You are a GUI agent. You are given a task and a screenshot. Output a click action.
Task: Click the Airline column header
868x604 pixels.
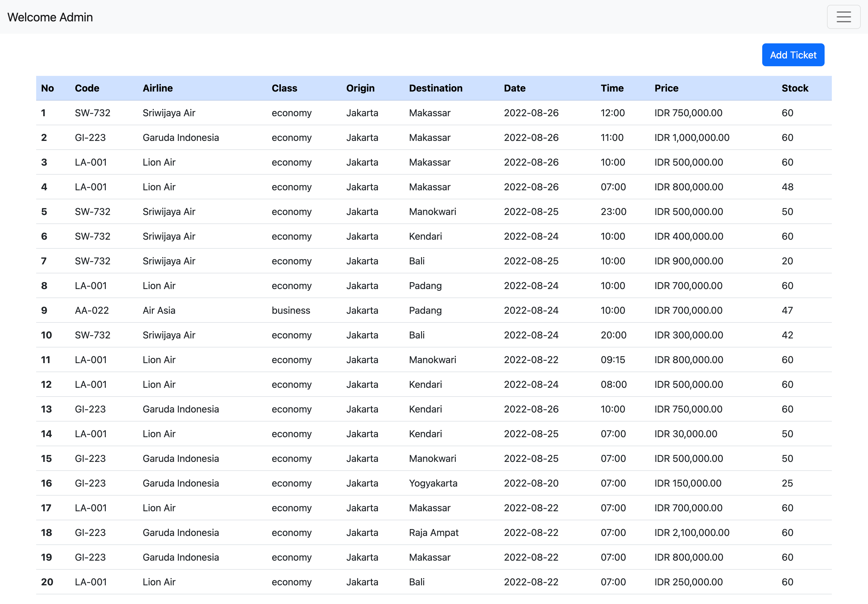(158, 88)
